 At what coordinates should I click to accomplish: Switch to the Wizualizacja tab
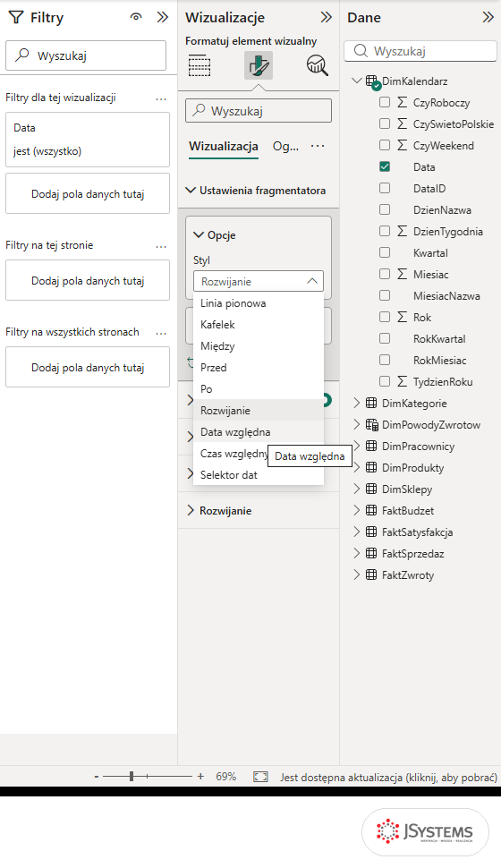click(224, 147)
